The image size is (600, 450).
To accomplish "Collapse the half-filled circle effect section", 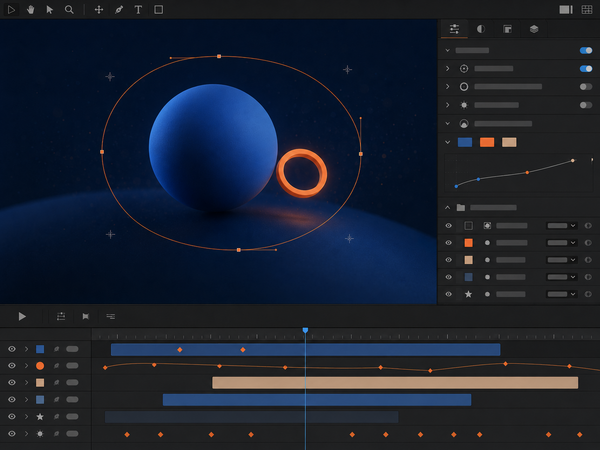I will coord(447,124).
